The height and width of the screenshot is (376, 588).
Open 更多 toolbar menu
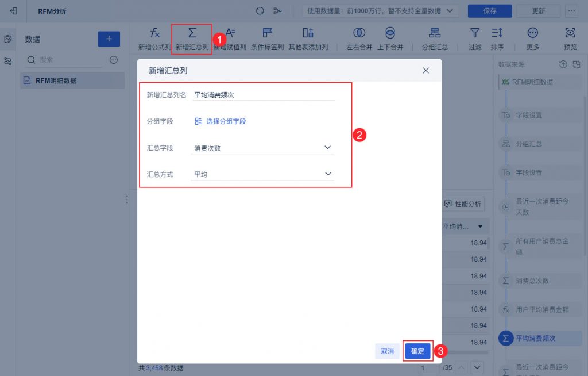[x=532, y=39]
